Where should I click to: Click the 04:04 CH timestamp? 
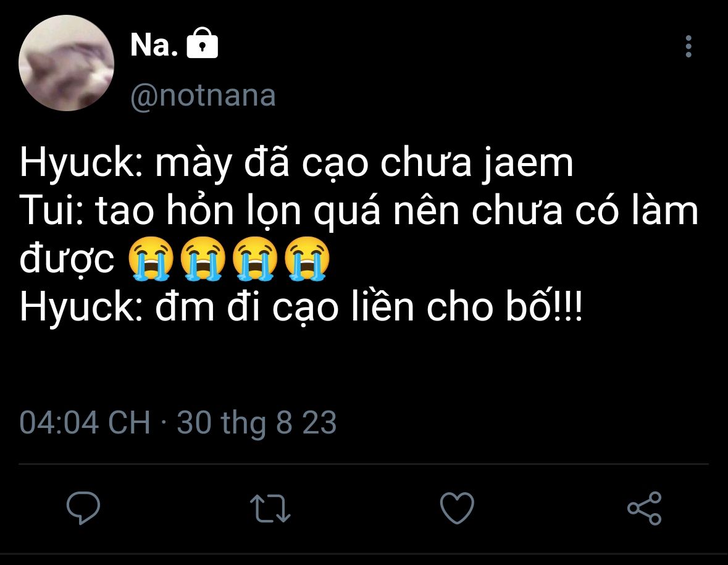(x=85, y=424)
